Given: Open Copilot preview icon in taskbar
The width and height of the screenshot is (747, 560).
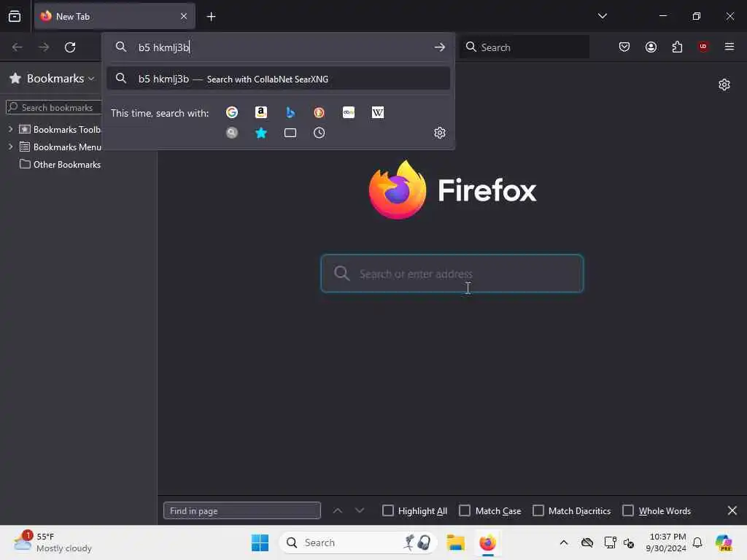Looking at the screenshot, I should [x=724, y=542].
